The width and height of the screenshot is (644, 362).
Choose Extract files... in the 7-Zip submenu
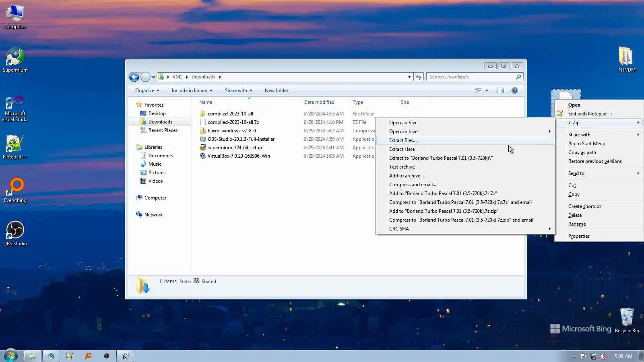click(465, 140)
